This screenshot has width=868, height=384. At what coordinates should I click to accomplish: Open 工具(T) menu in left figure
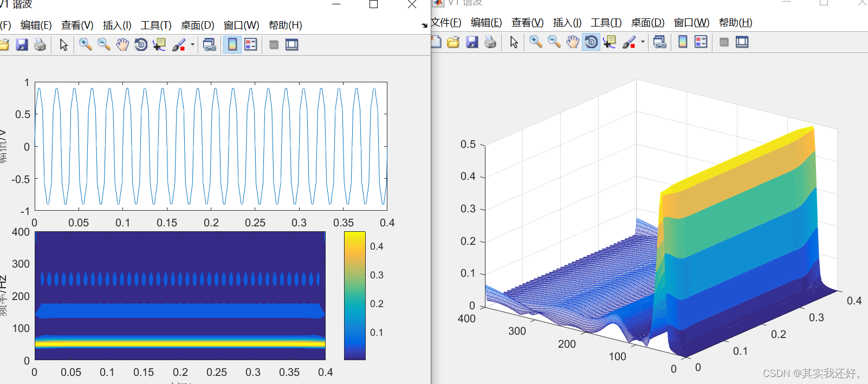coord(156,25)
